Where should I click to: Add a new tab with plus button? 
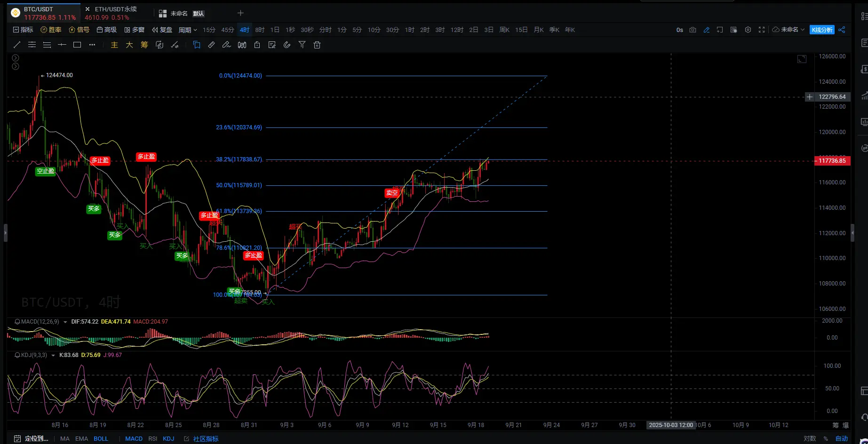click(240, 13)
